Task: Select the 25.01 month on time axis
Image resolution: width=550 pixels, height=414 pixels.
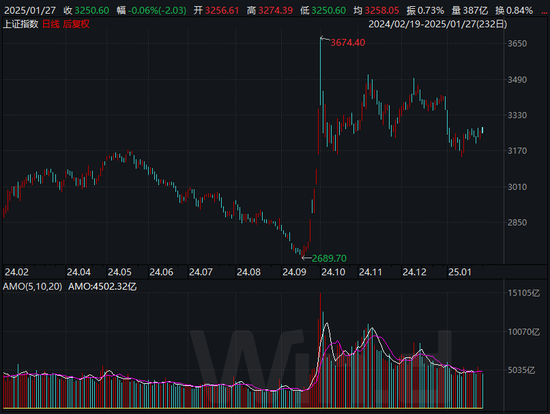Action: [x=460, y=272]
